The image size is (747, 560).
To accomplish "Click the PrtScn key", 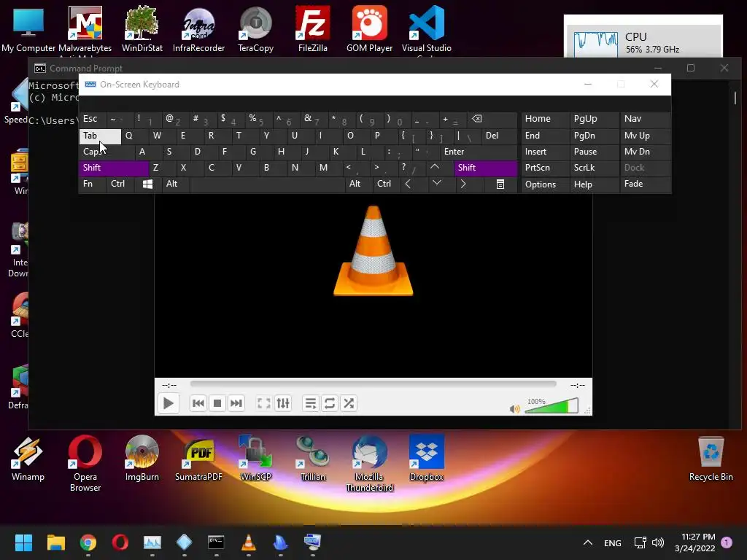I will [545, 168].
